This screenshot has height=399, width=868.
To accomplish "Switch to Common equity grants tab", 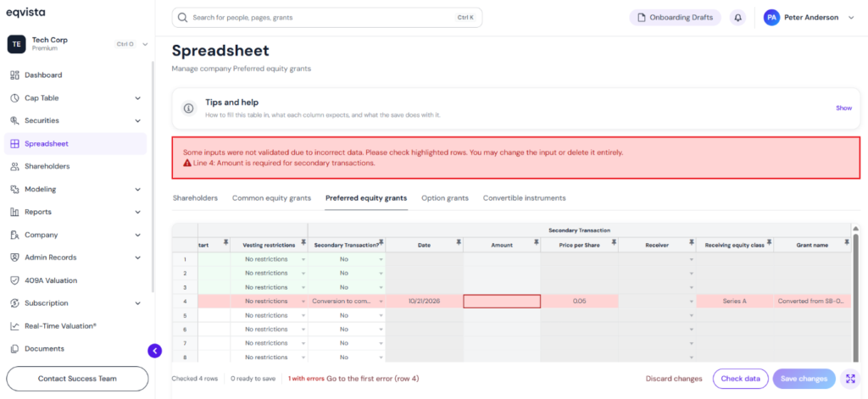I will pos(271,198).
